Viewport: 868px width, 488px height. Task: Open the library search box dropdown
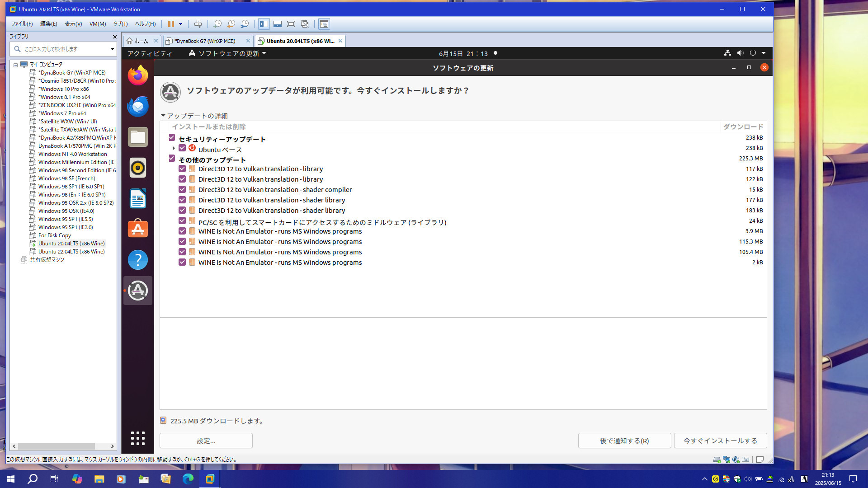(x=112, y=49)
